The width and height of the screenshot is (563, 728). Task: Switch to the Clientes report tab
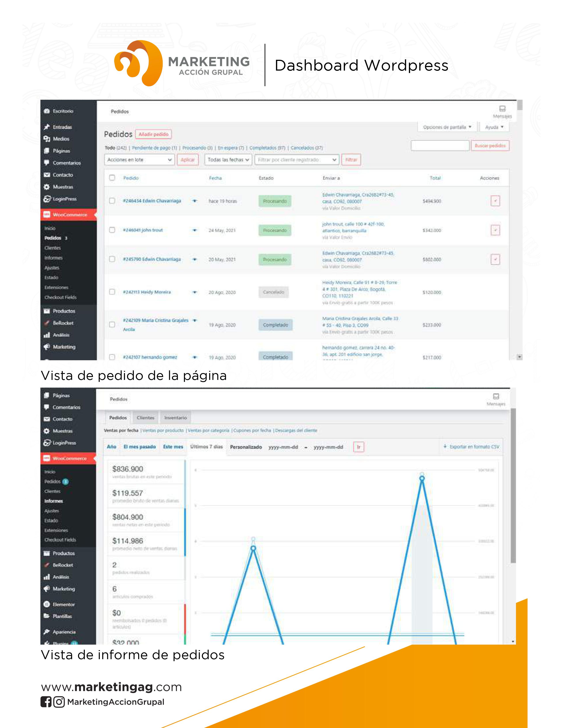coord(145,418)
